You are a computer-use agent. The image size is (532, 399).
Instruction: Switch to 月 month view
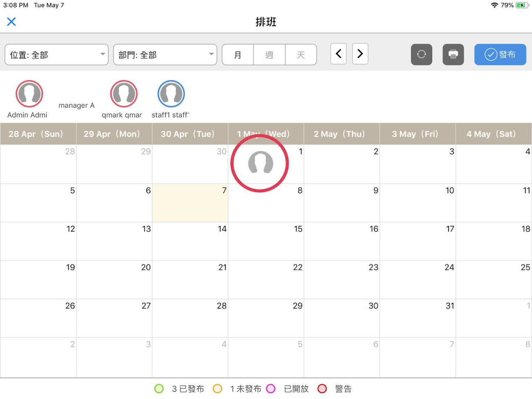tap(238, 55)
